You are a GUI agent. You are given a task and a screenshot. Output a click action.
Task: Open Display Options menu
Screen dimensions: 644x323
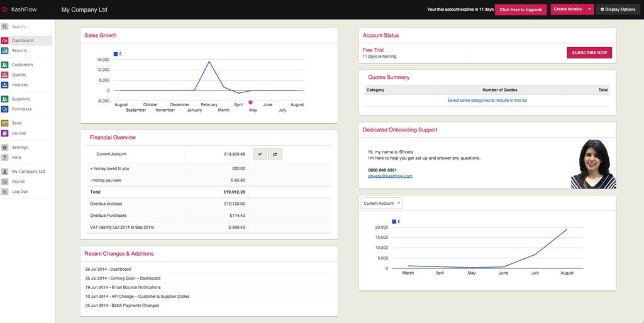click(618, 9)
